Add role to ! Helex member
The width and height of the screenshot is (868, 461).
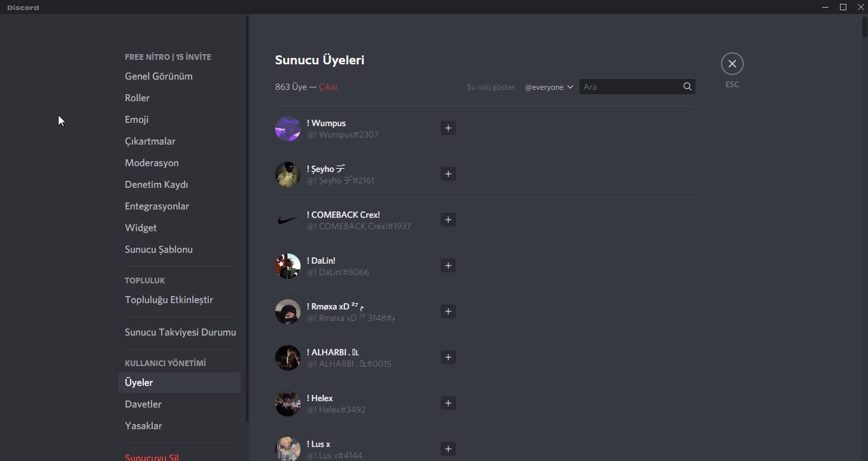(x=448, y=403)
